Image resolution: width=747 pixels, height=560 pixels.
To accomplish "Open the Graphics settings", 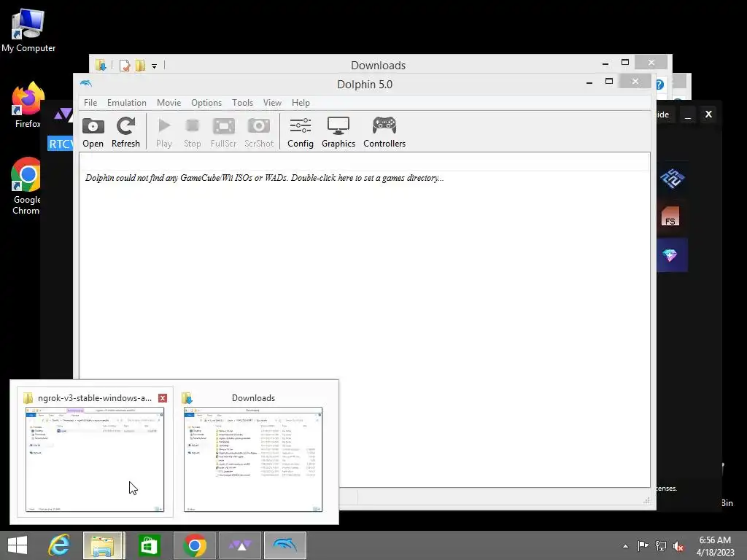I will pyautogui.click(x=338, y=133).
